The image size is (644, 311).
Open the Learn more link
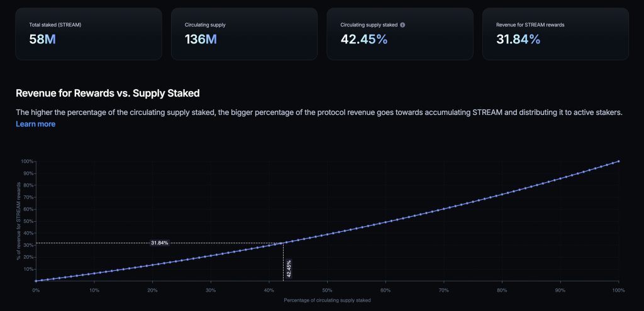point(35,124)
